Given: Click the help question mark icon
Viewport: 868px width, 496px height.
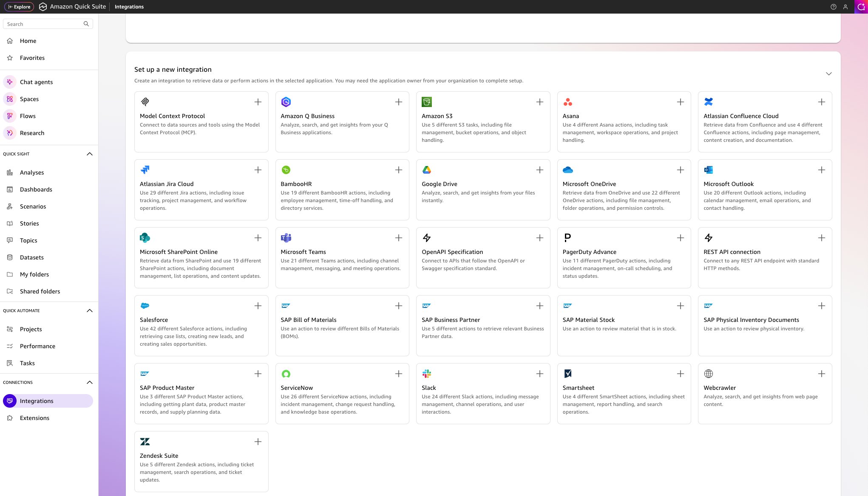Looking at the screenshot, I should (x=833, y=7).
